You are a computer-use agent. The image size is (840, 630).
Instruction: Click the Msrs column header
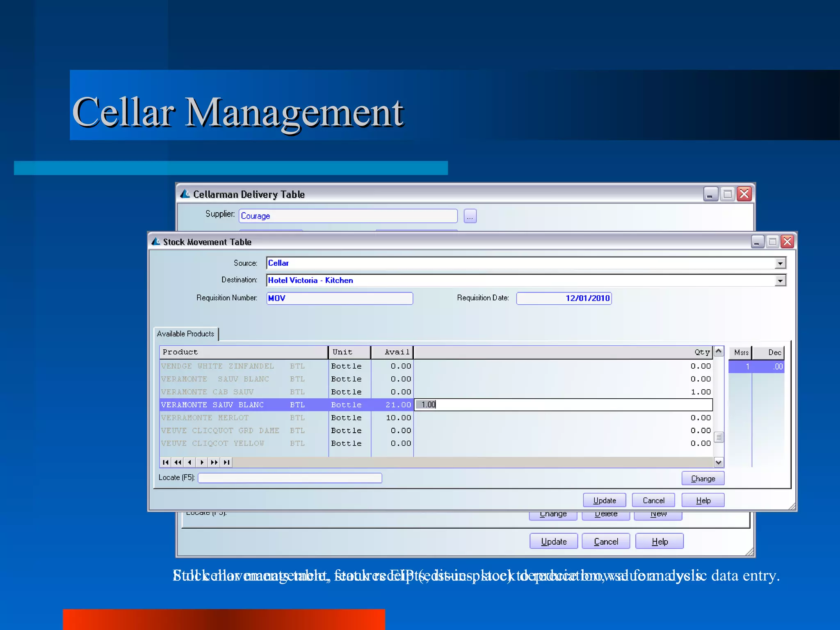click(x=741, y=352)
